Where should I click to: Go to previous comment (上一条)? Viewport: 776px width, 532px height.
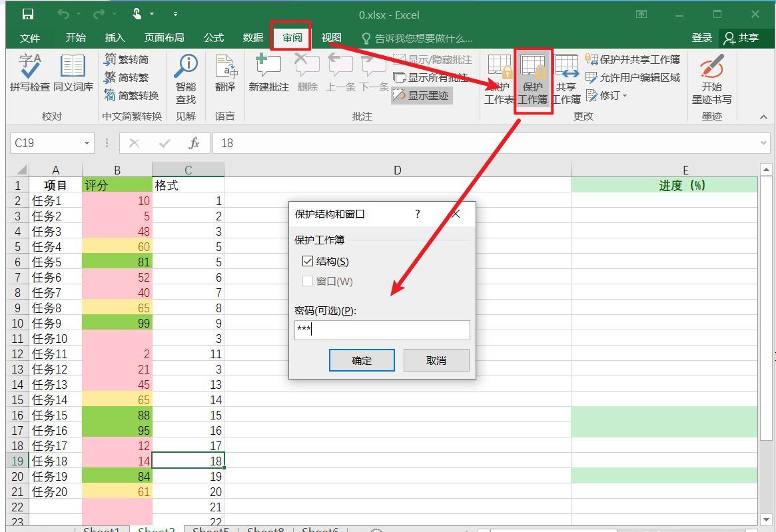[341, 73]
